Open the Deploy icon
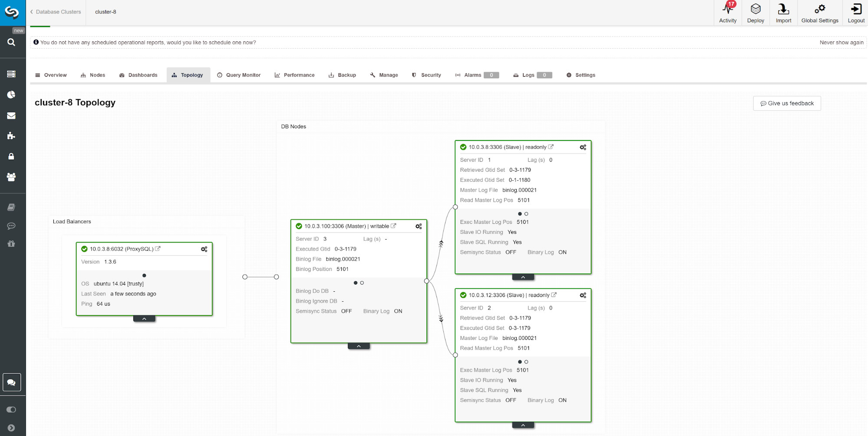The image size is (868, 436). click(756, 13)
